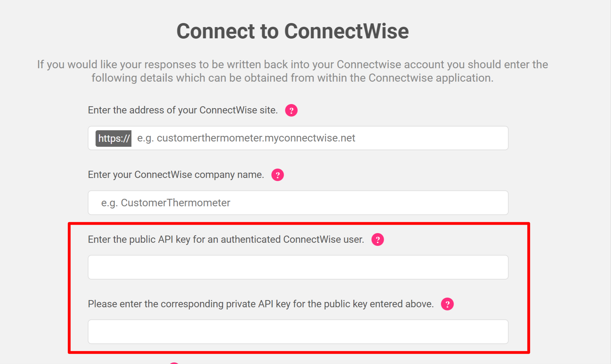Click the partially visible pink icon at bottom
611x364 pixels.
click(x=174, y=363)
